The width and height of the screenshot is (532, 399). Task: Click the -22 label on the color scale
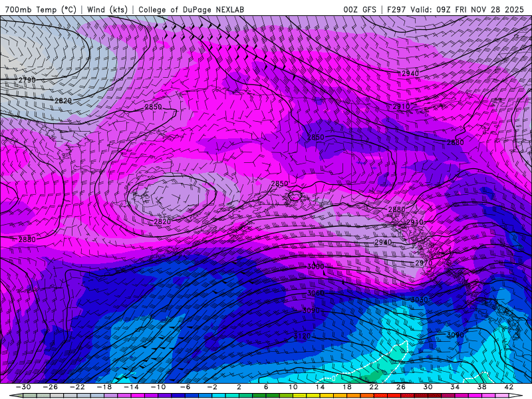tap(77, 387)
